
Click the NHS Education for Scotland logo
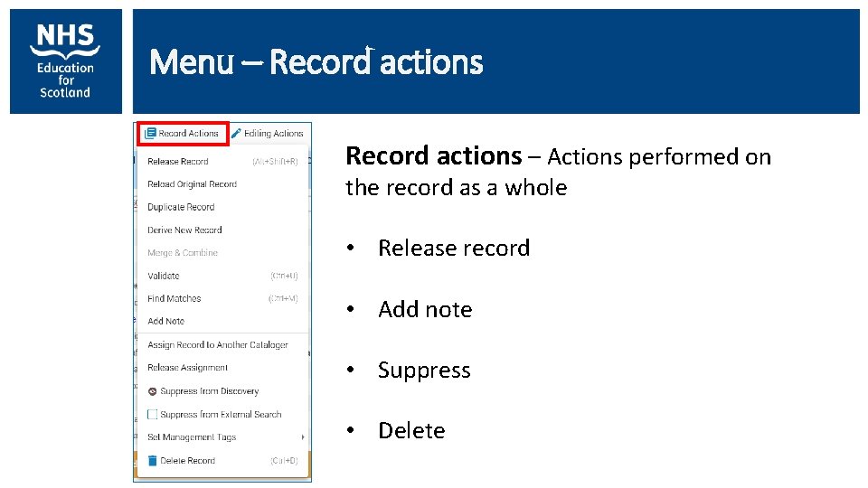click(66, 61)
